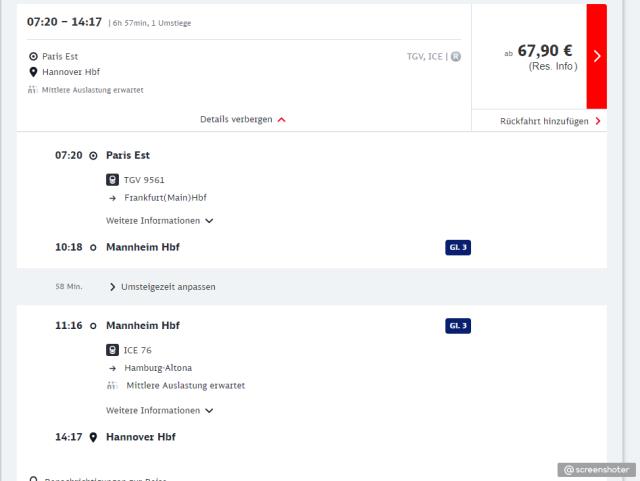Viewport: 640px width, 481px height.
Task: Open Umsteigezeit anpassen option
Action: click(x=168, y=287)
